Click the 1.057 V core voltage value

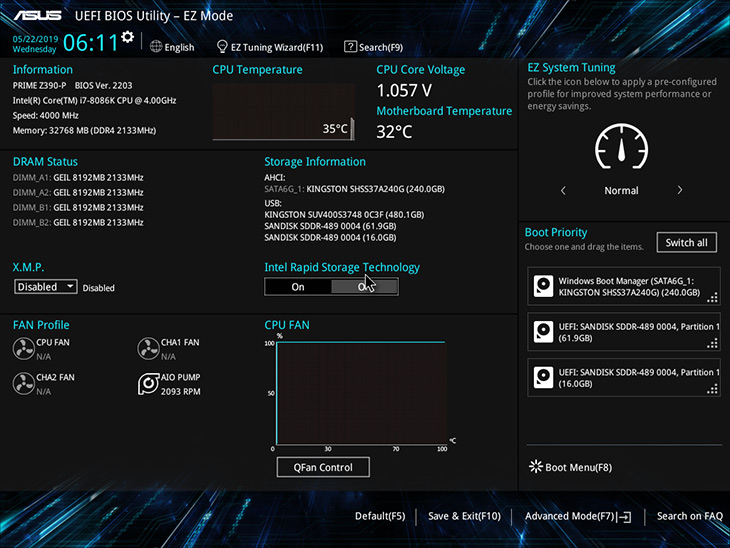pyautogui.click(x=404, y=90)
